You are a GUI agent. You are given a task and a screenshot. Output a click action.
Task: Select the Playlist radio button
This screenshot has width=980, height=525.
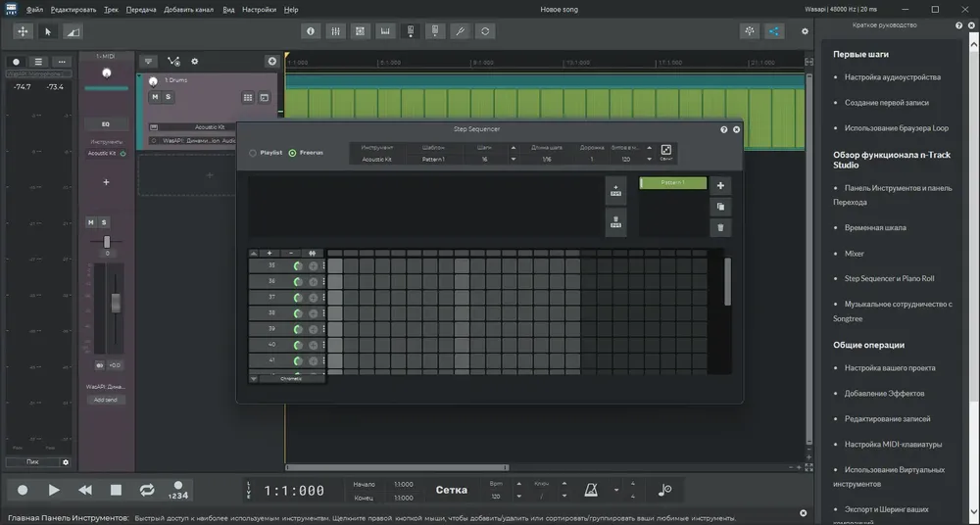(267, 153)
